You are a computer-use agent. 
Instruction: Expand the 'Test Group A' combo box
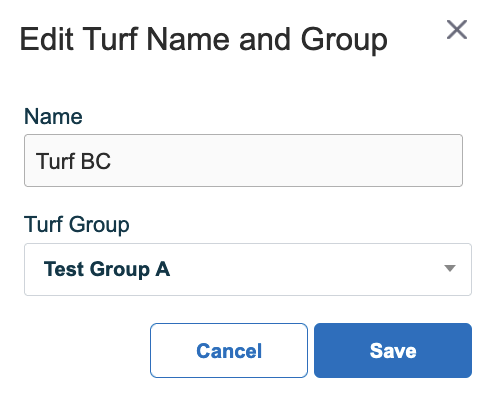click(248, 269)
